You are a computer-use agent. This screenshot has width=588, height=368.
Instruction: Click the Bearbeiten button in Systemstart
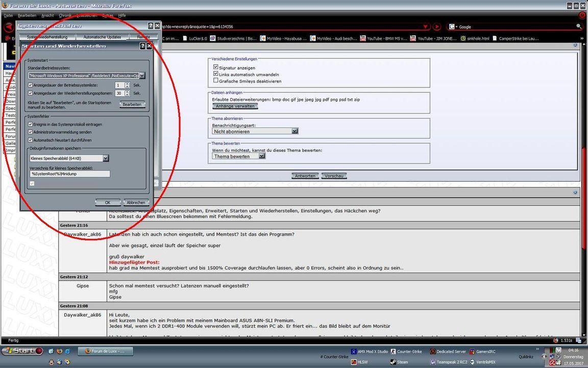click(132, 104)
